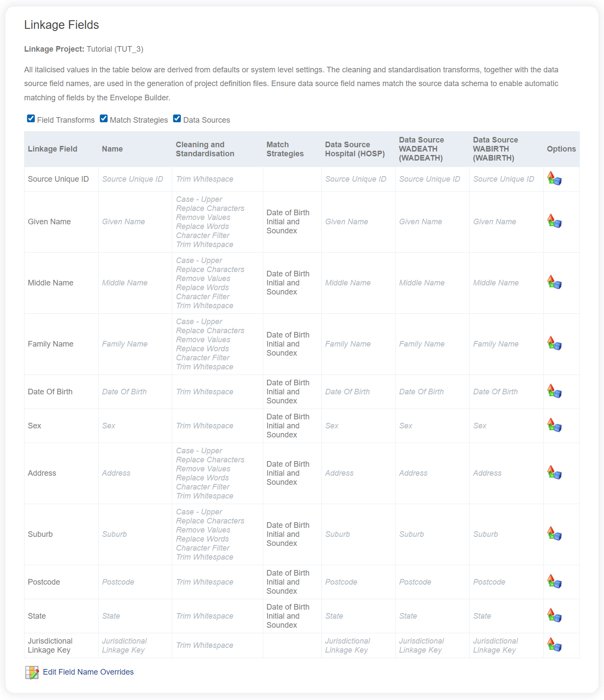This screenshot has width=604, height=700.
Task: Click the Linkage Field column header
Action: [x=53, y=149]
